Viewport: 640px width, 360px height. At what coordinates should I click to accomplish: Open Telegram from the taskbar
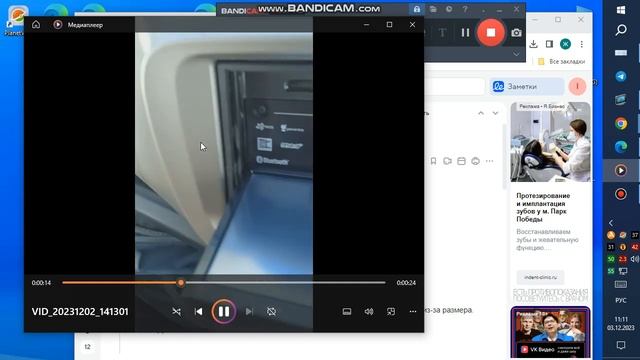[x=621, y=76]
